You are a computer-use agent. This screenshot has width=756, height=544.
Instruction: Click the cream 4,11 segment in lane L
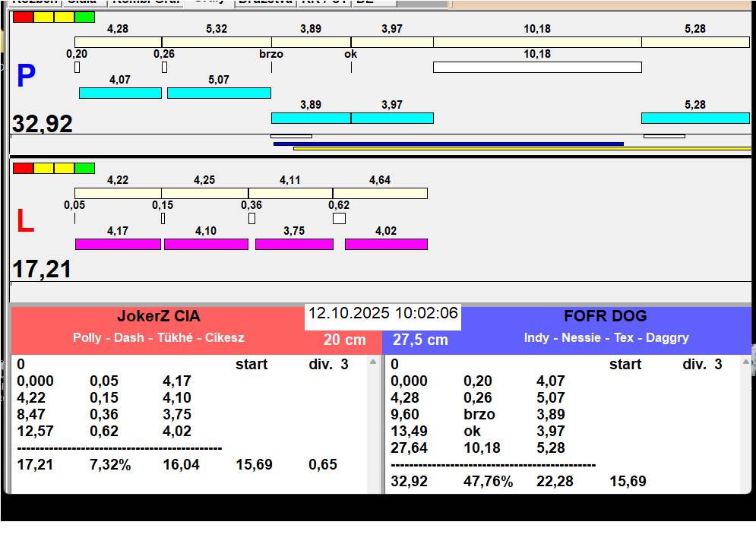(290, 194)
